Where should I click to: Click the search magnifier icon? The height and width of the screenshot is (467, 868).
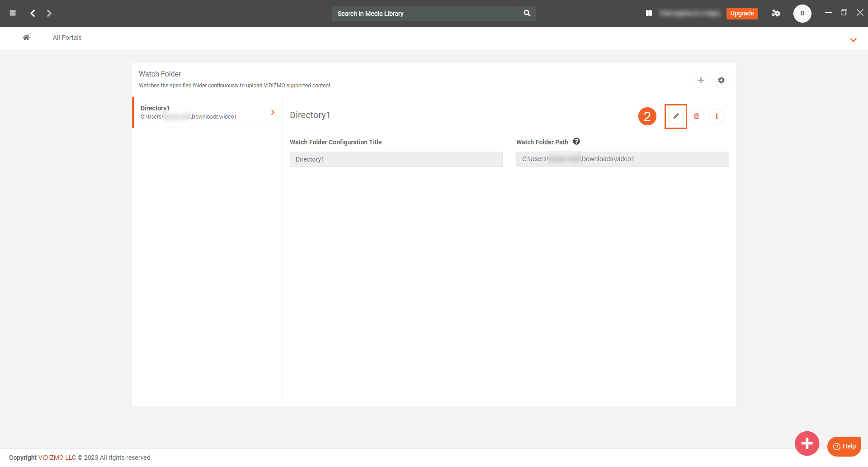[x=527, y=13]
